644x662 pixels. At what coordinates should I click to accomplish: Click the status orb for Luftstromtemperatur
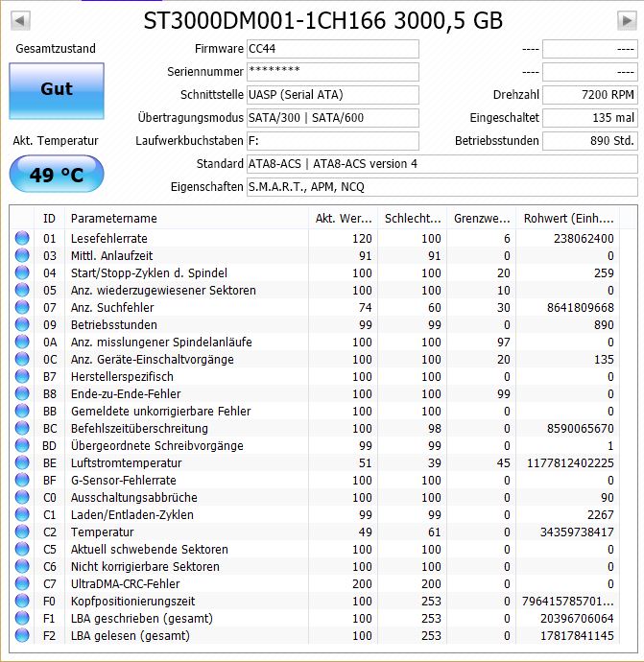point(22,462)
